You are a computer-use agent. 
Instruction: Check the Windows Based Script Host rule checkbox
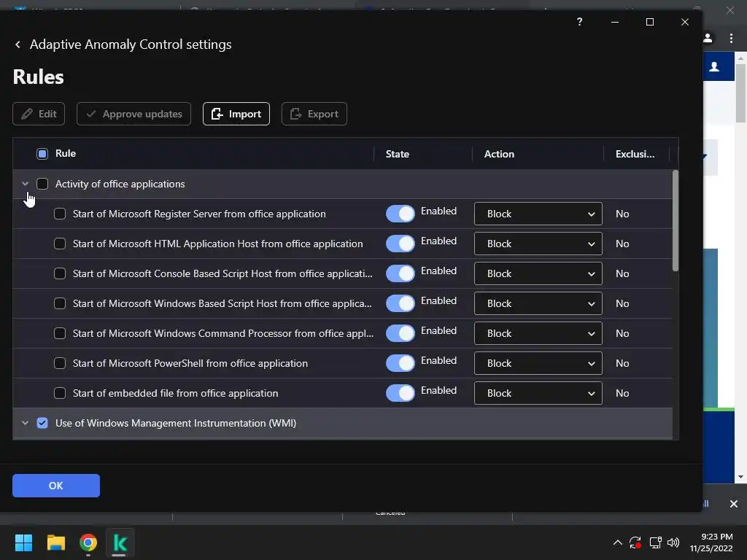(x=60, y=303)
